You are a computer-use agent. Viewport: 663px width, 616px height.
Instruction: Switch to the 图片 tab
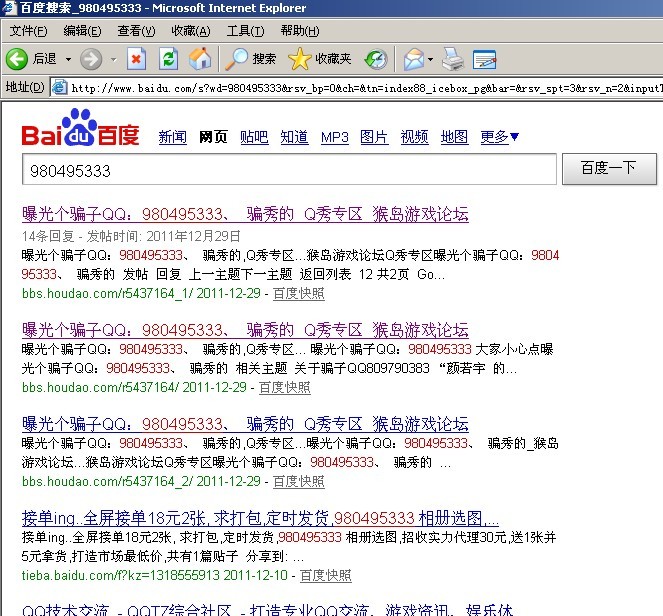[x=374, y=137]
